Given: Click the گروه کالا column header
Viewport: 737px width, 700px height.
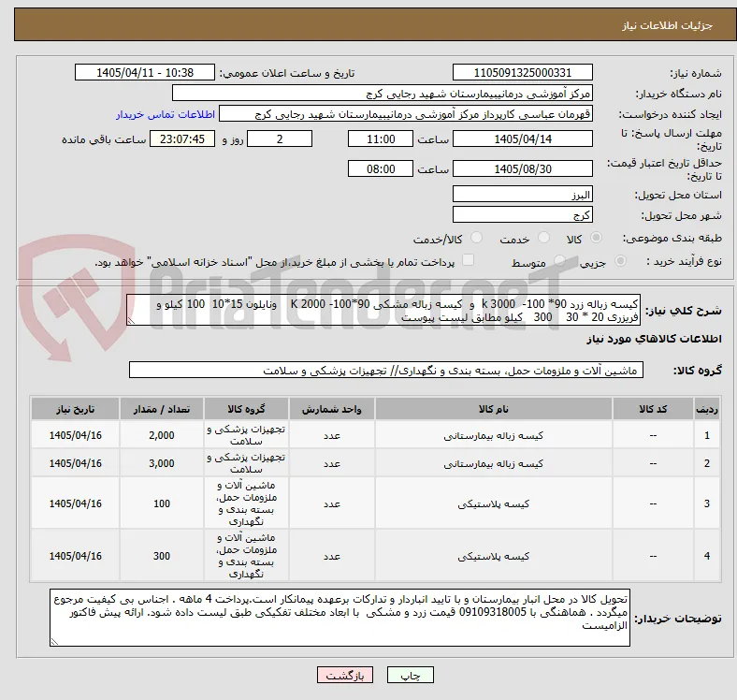Looking at the screenshot, I should [x=246, y=409].
